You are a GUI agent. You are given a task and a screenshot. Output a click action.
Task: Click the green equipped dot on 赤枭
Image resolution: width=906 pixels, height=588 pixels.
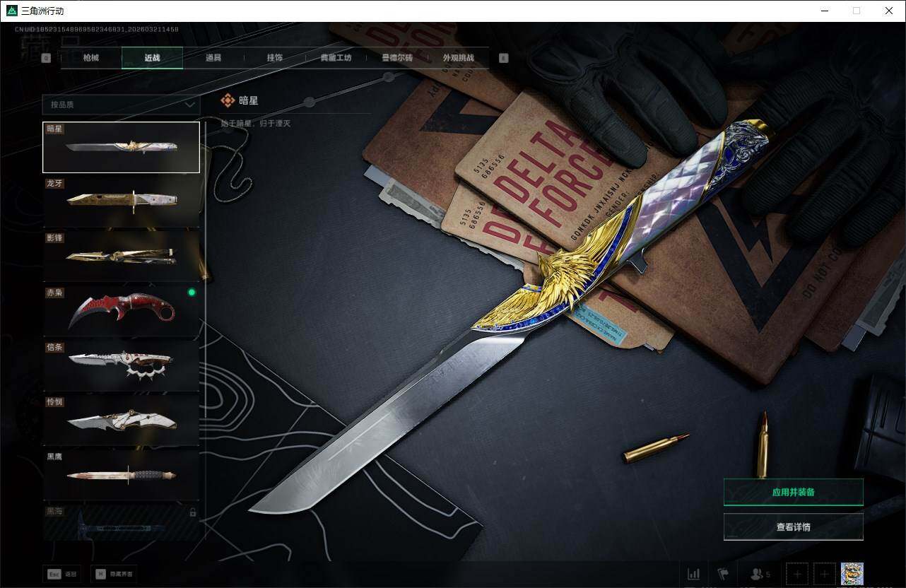coord(191,292)
